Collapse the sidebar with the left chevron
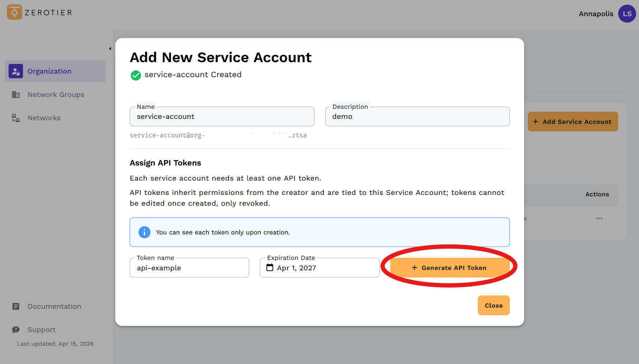Screen dimensions: 639x364 pos(110,48)
